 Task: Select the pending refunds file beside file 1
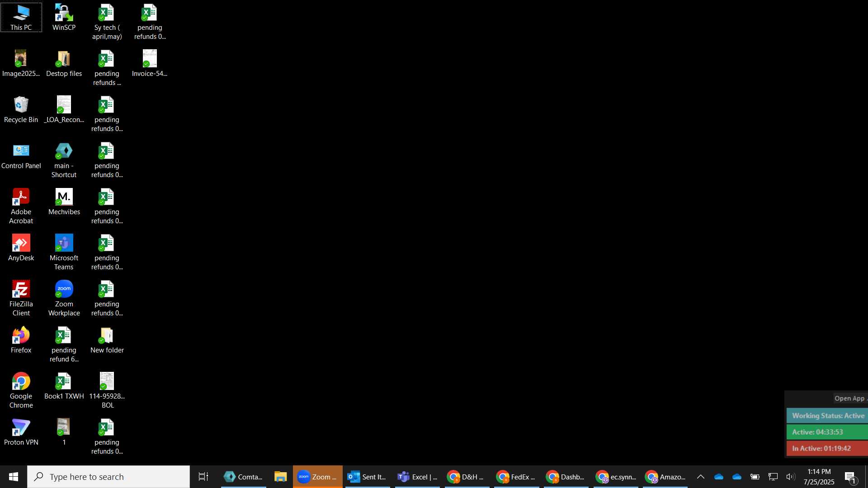click(107, 437)
